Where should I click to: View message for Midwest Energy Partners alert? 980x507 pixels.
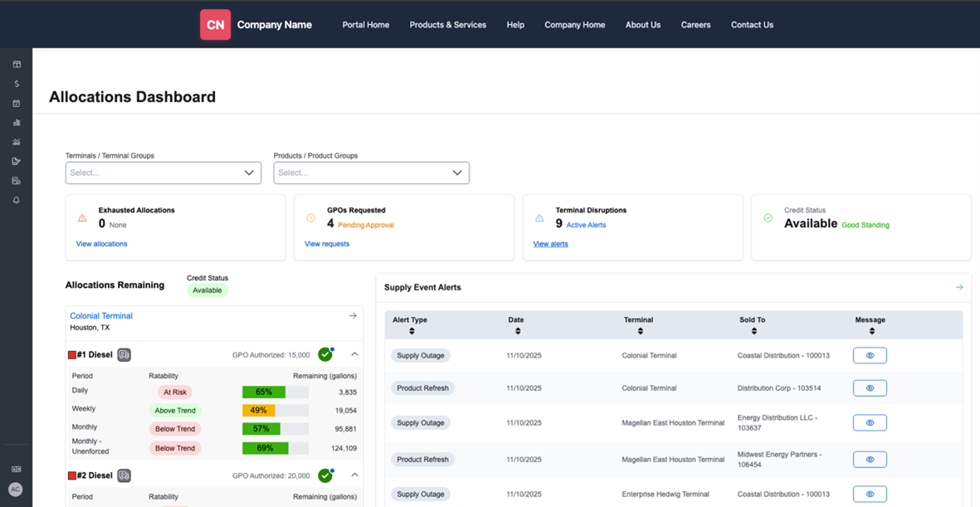(x=870, y=460)
